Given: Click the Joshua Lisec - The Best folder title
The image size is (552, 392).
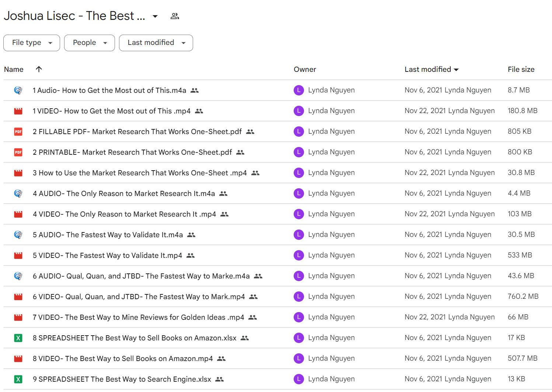Looking at the screenshot, I should pos(74,16).
